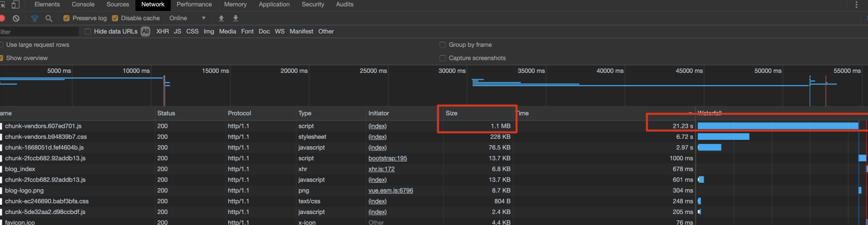Import HAR file with the upload arrow
This screenshot has height=225, width=868.
(221, 19)
